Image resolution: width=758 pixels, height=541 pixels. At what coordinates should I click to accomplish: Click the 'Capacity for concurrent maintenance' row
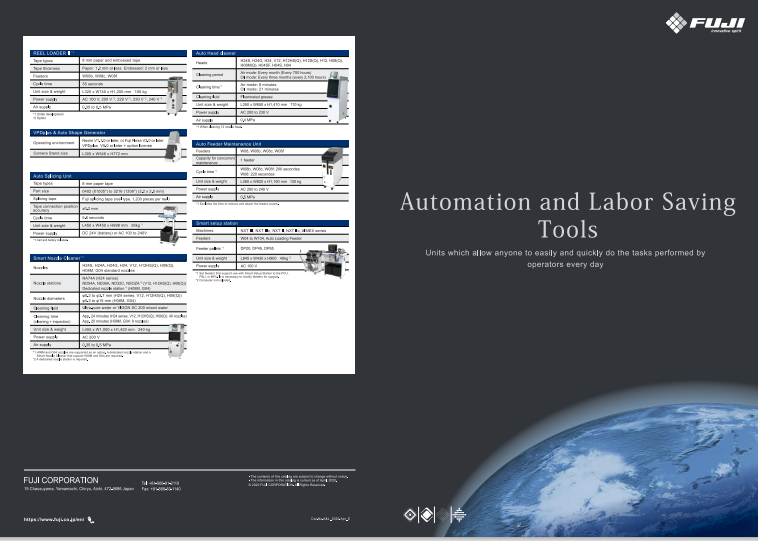tap(270, 160)
